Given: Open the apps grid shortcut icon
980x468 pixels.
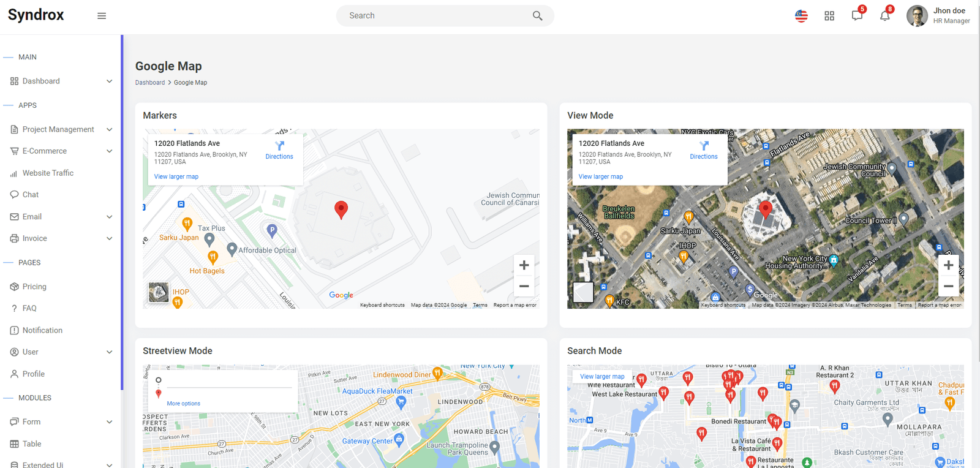Looking at the screenshot, I should (x=829, y=16).
